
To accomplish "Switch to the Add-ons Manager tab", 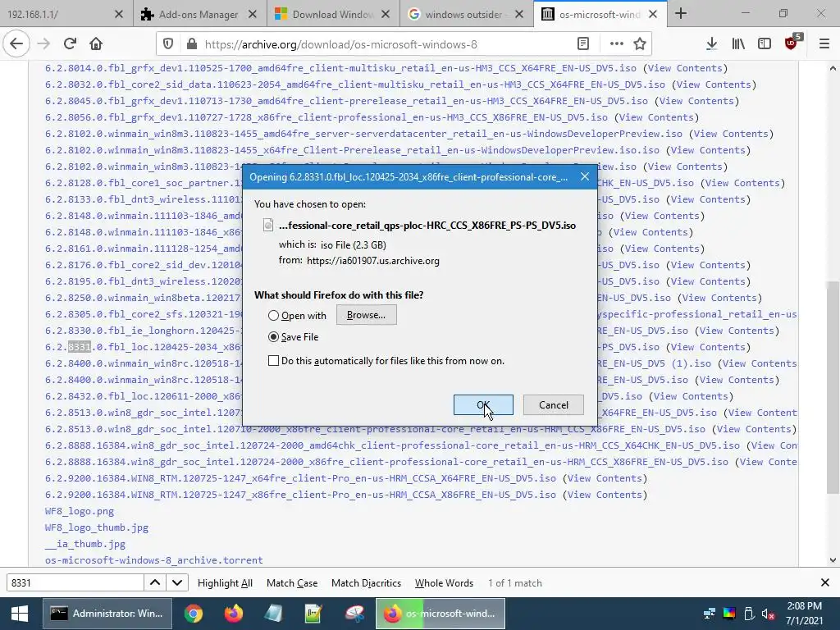I will pyautogui.click(x=200, y=14).
